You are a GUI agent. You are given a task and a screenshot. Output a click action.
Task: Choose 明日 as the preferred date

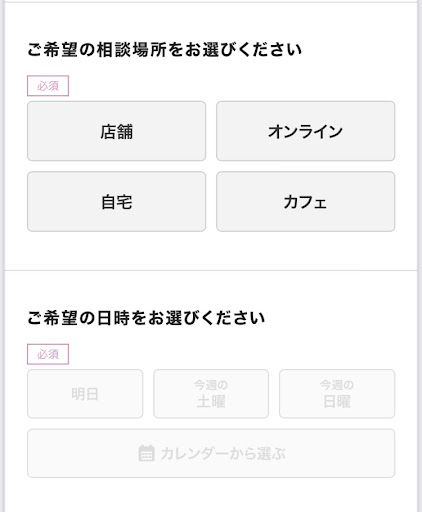pos(85,394)
